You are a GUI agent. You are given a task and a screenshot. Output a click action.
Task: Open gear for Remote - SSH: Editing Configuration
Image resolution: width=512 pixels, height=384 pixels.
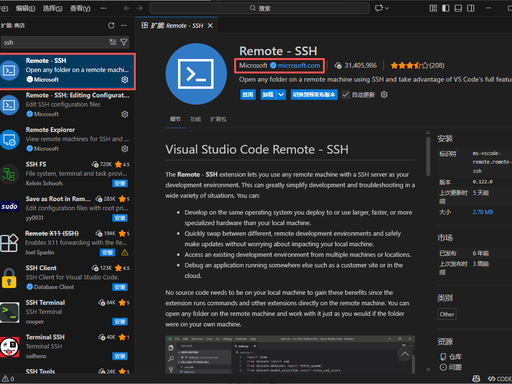[x=125, y=114]
